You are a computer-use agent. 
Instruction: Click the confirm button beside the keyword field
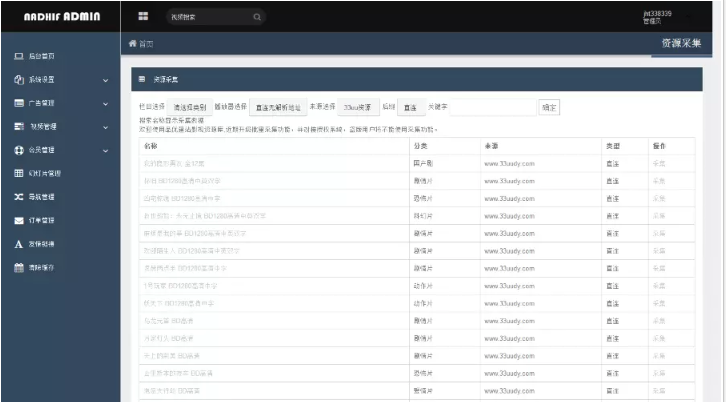549,107
